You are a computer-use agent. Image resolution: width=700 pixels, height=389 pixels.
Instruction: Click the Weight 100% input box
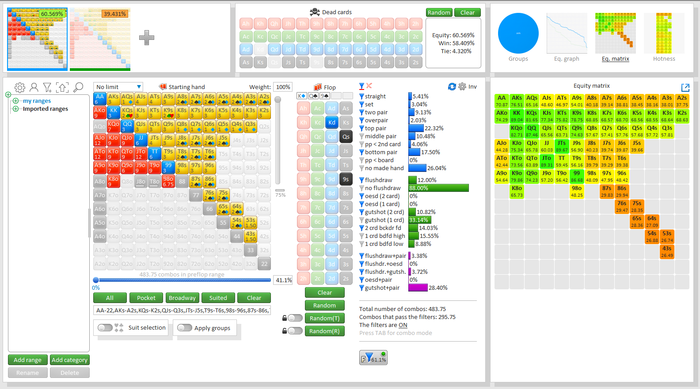(283, 87)
